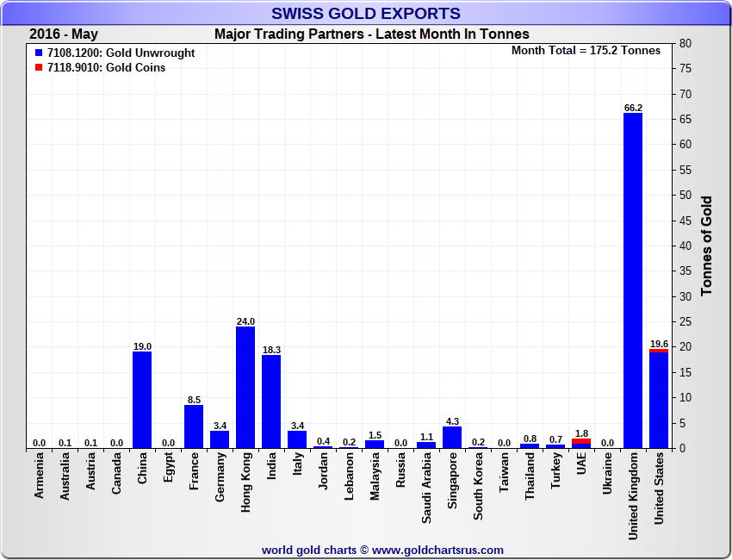Click the 'Hong Kong' axis label
732x560 pixels.
pyautogui.click(x=246, y=482)
